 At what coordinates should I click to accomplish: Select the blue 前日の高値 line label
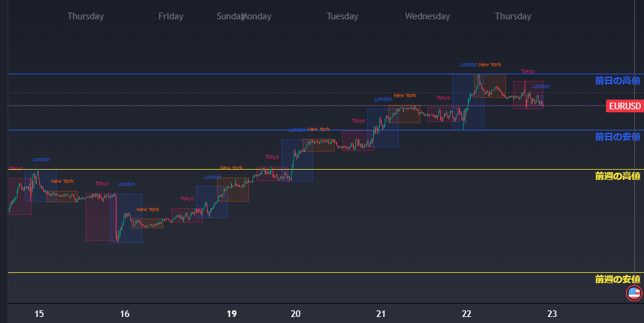pyautogui.click(x=617, y=80)
